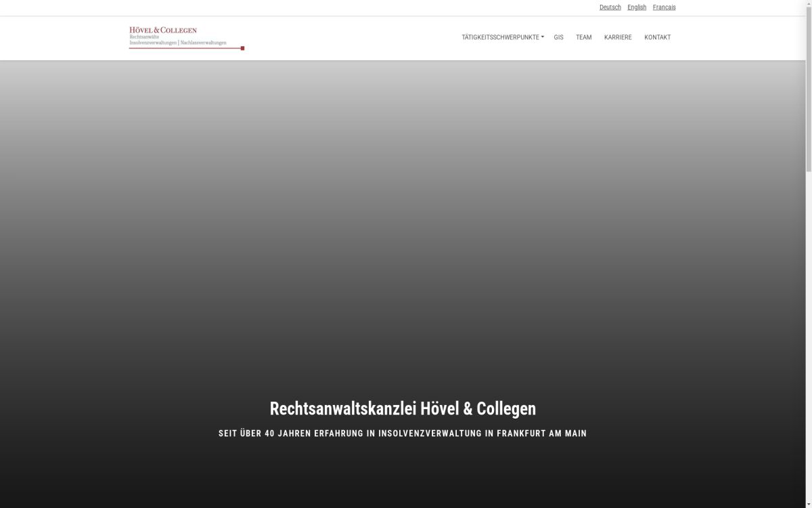Viewport: 812px width, 508px height.
Task: Expand the TÄTIGKEITSSCHWERPUNKTE dropdown
Action: coord(500,37)
